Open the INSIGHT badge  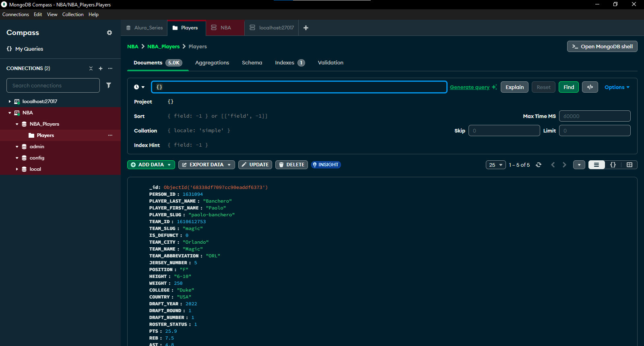(326, 165)
